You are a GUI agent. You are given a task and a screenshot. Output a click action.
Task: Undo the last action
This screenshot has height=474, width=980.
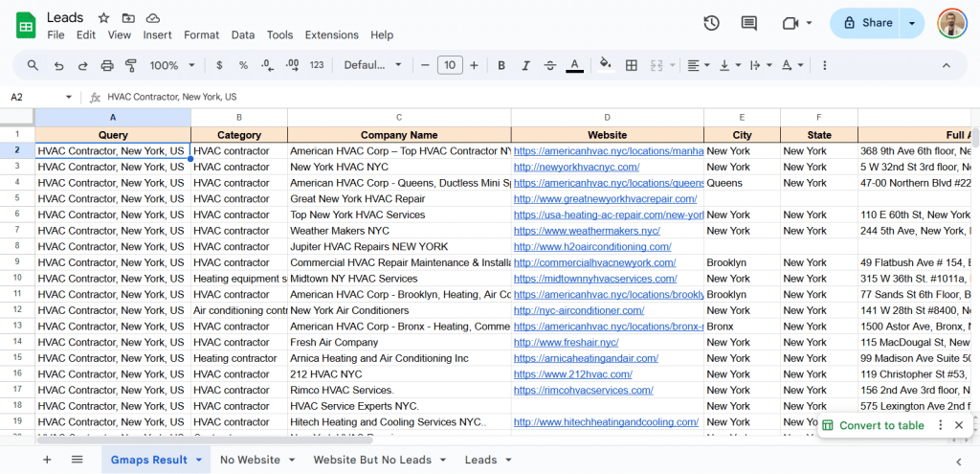58,65
